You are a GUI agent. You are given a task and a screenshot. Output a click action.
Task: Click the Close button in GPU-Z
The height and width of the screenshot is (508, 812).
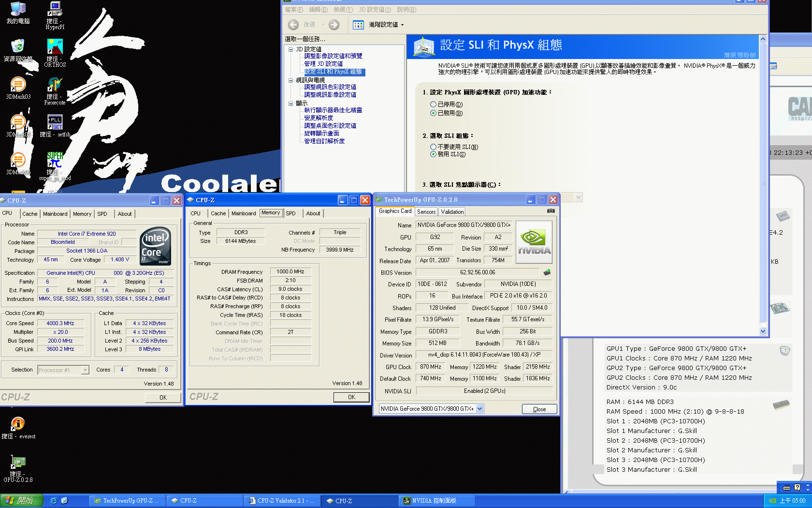539,409
